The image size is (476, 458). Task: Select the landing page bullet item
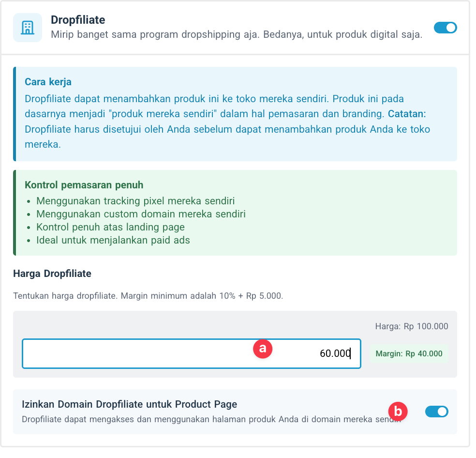[x=110, y=227]
